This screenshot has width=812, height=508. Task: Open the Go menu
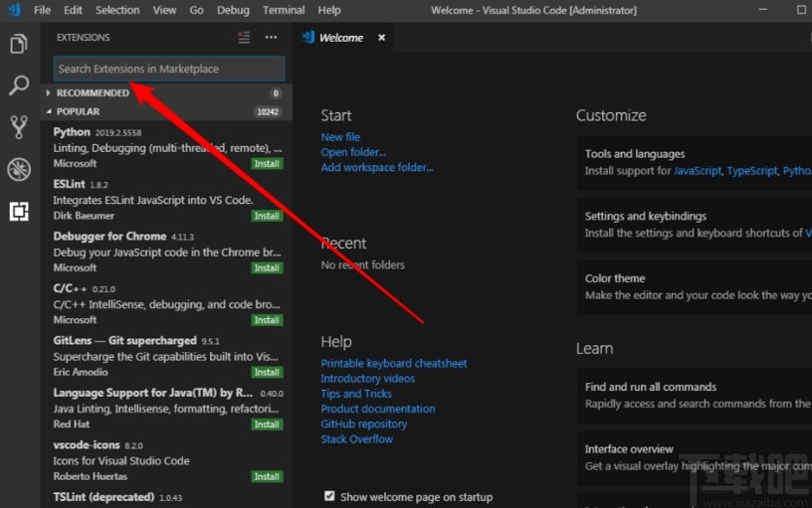[x=196, y=10]
